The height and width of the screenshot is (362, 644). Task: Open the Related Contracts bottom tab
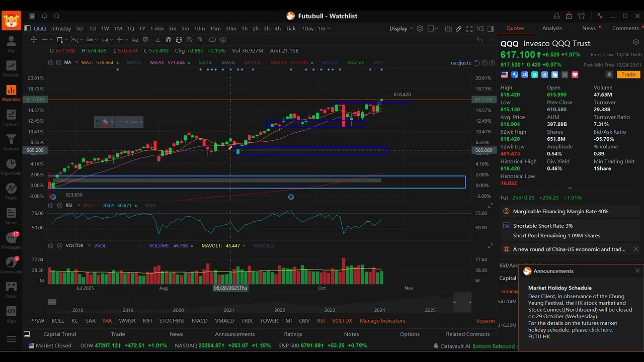click(x=467, y=334)
